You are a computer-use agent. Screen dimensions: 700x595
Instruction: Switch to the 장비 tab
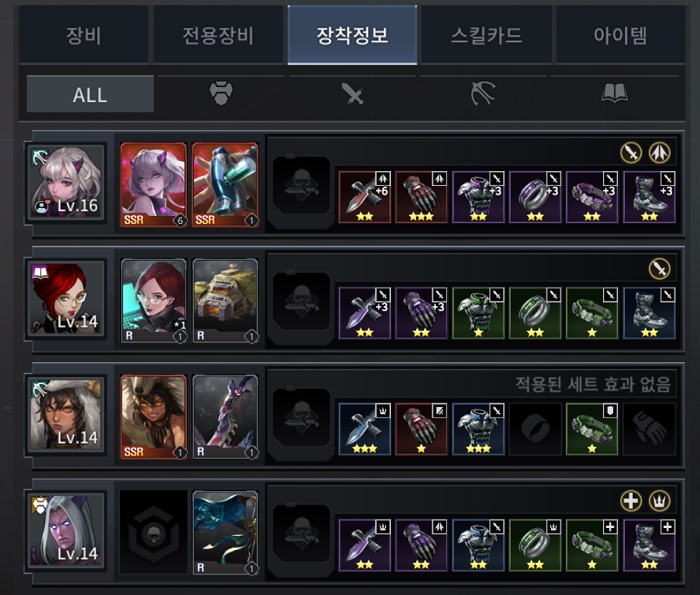pyautogui.click(x=83, y=35)
